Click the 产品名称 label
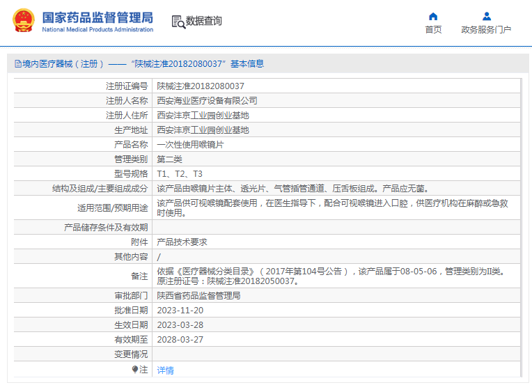The height and width of the screenshot is (392, 532). [131, 145]
